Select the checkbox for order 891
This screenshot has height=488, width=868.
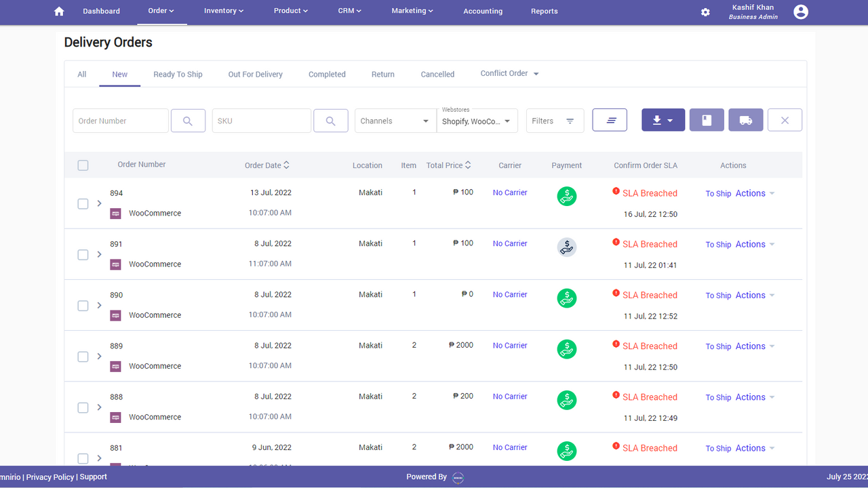click(83, 255)
